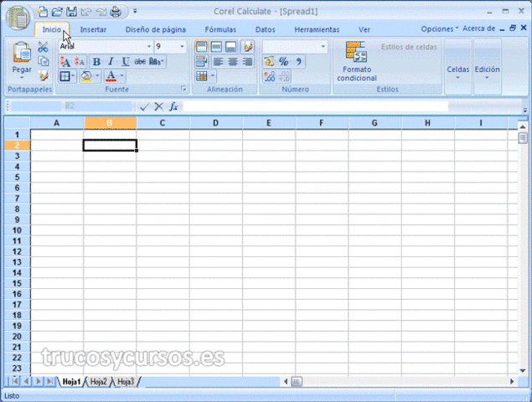This screenshot has width=532, height=402.
Task: Click the Undo arrow in quick access toolbar
Action: [86, 12]
